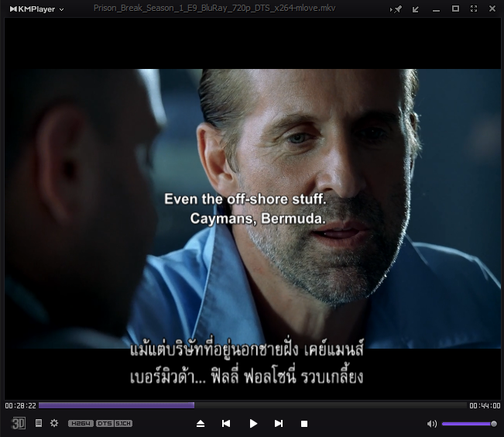The image size is (504, 437).
Task: Click the compact mode arrow icon
Action: click(x=416, y=9)
